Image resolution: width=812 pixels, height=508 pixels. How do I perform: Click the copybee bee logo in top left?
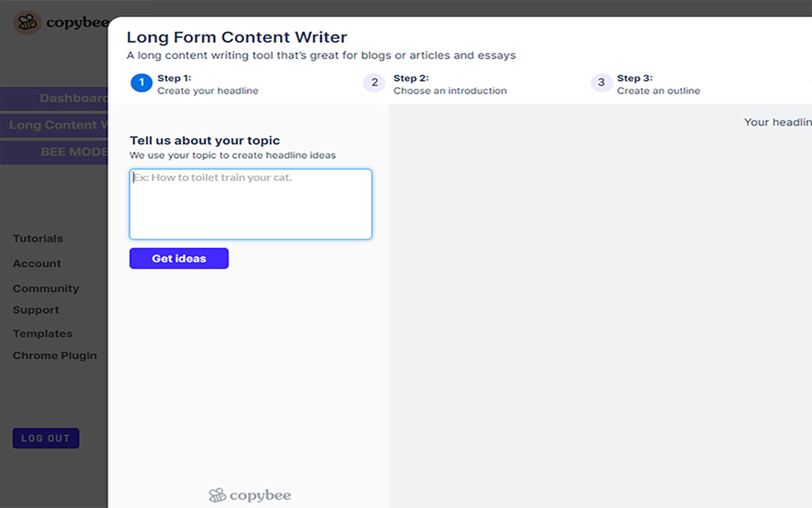[x=27, y=22]
